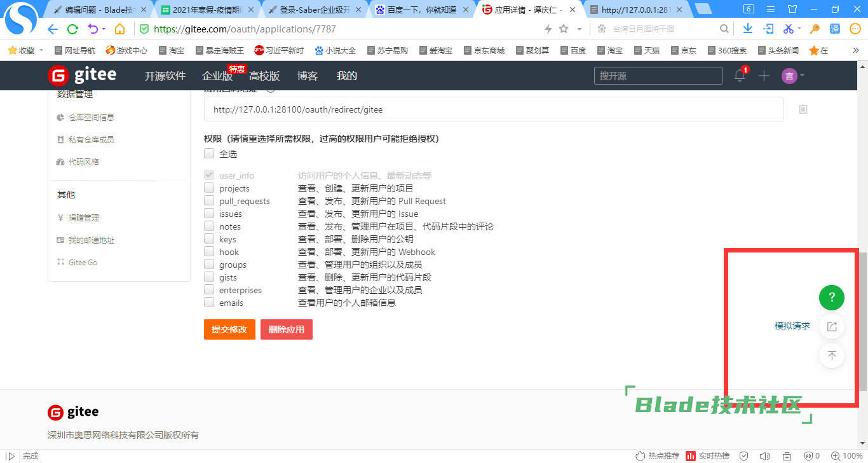
Task: Enable the issues permission checkbox
Action: pos(209,213)
